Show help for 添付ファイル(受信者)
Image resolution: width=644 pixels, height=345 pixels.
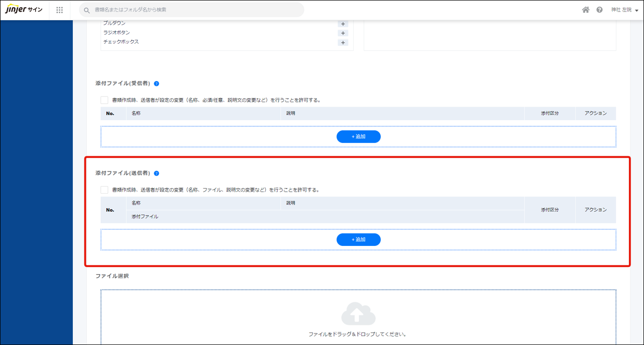[x=157, y=83]
